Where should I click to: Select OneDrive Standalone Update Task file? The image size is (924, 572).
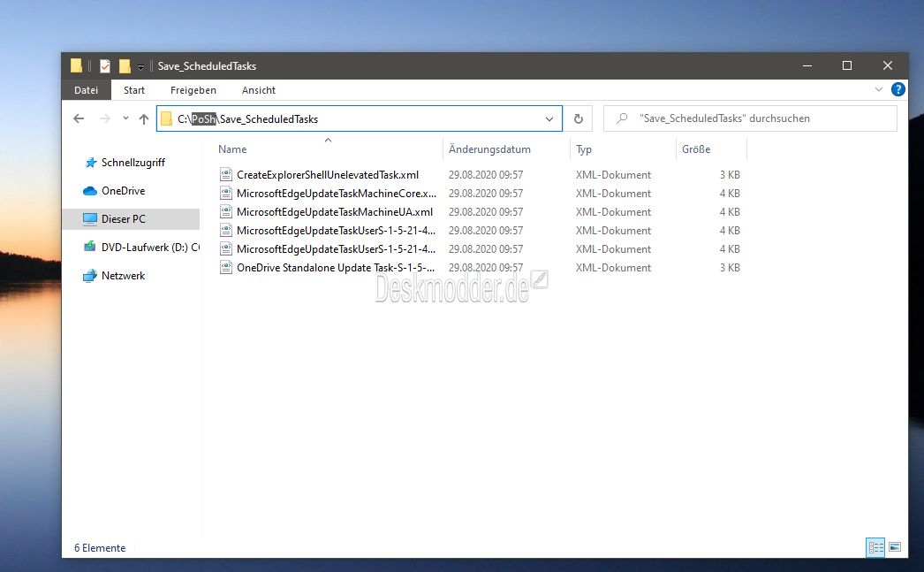click(336, 267)
